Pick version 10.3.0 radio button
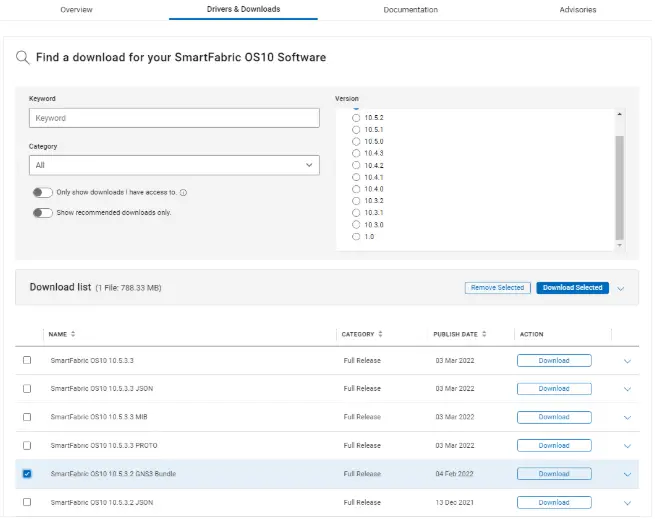The width and height of the screenshot is (655, 519). (356, 225)
